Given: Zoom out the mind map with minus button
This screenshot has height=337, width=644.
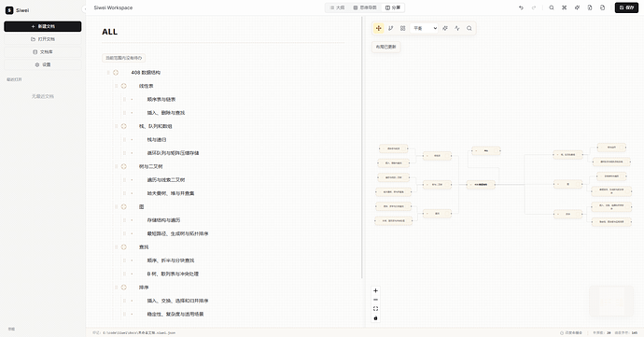Looking at the screenshot, I should 375,300.
